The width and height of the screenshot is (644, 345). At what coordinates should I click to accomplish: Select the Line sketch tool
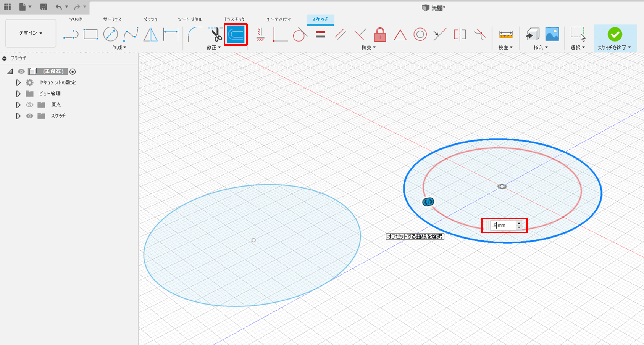71,35
